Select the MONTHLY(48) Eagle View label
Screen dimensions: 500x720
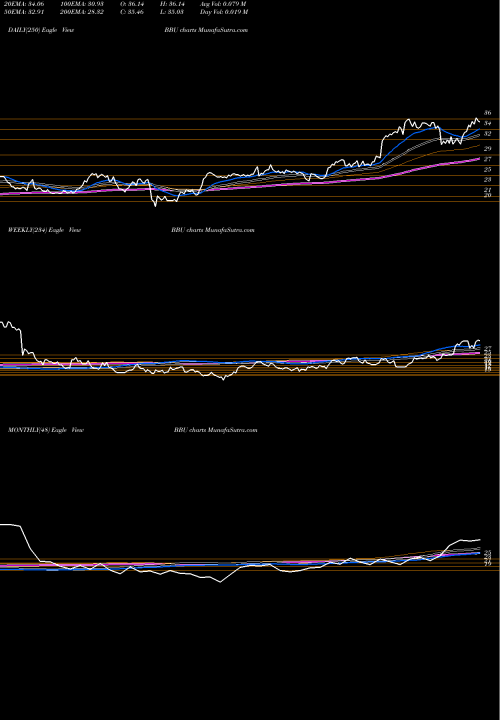[x=46, y=430]
